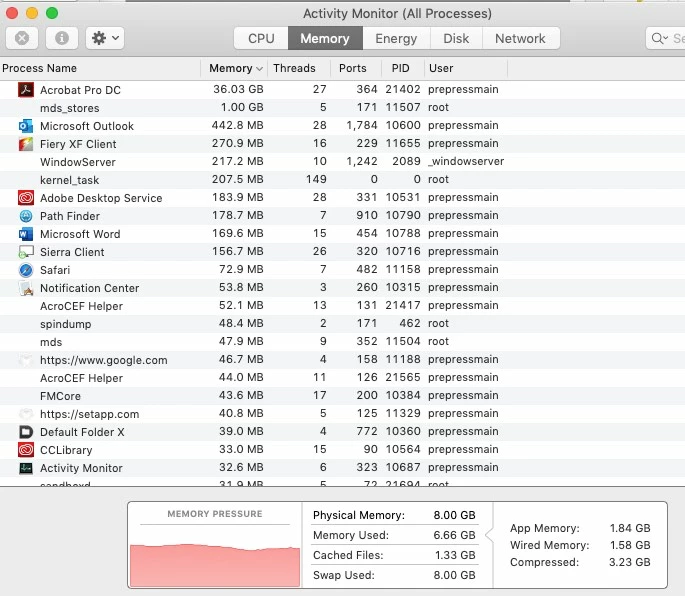Screen dimensions: 685x596
Task: Click the window title Activity Monitor (All Processes)
Action: [397, 14]
